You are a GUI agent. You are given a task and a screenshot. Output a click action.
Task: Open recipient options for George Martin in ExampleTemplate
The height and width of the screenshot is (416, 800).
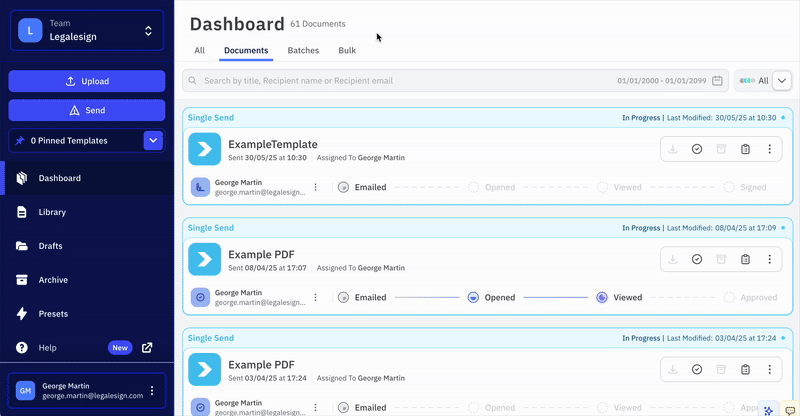315,187
